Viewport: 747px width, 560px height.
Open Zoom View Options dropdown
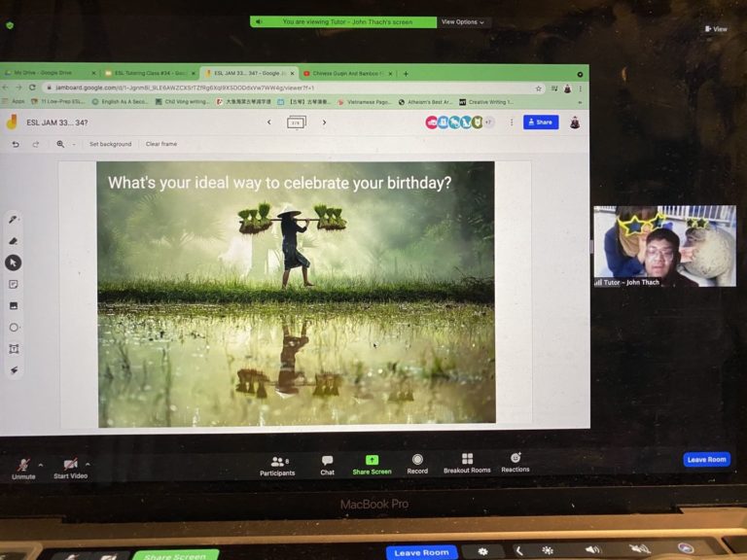tap(463, 22)
